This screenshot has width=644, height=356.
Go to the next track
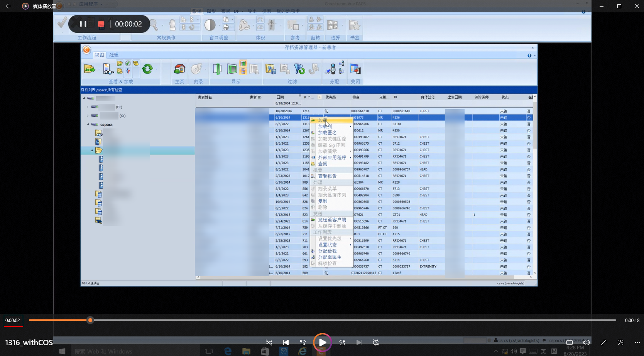pos(359,343)
